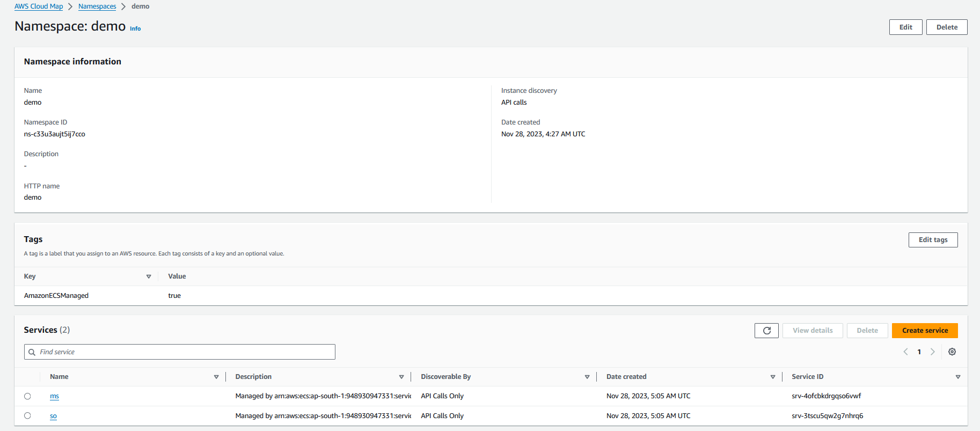
Task: Go to previous page of services
Action: (905, 352)
